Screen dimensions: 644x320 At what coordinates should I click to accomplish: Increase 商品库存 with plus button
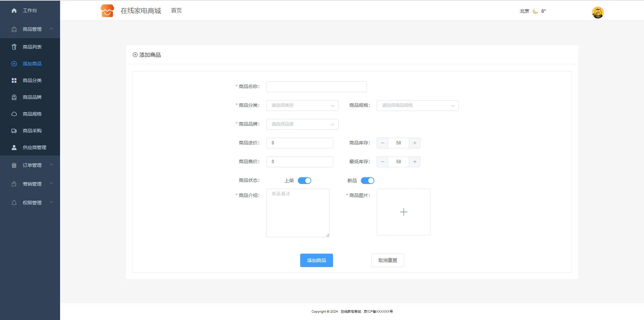(x=415, y=143)
